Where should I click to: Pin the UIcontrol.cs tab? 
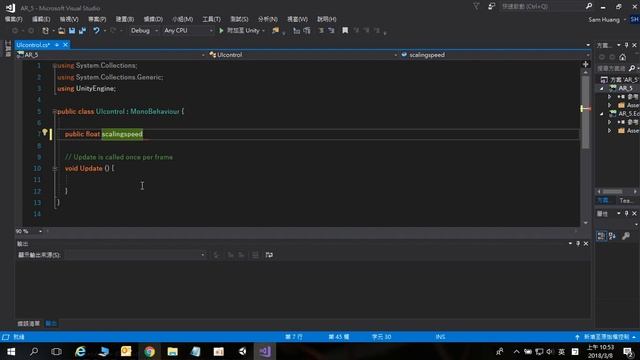(x=57, y=45)
